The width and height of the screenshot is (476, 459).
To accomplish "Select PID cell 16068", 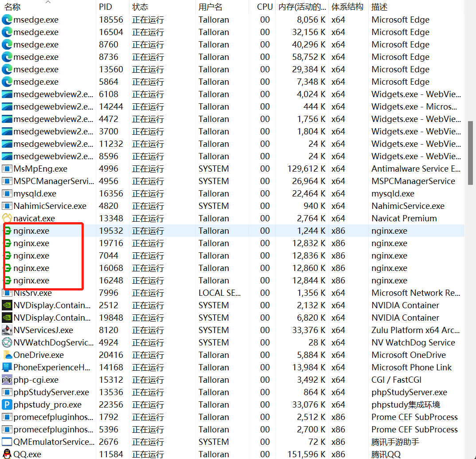I will tap(111, 268).
